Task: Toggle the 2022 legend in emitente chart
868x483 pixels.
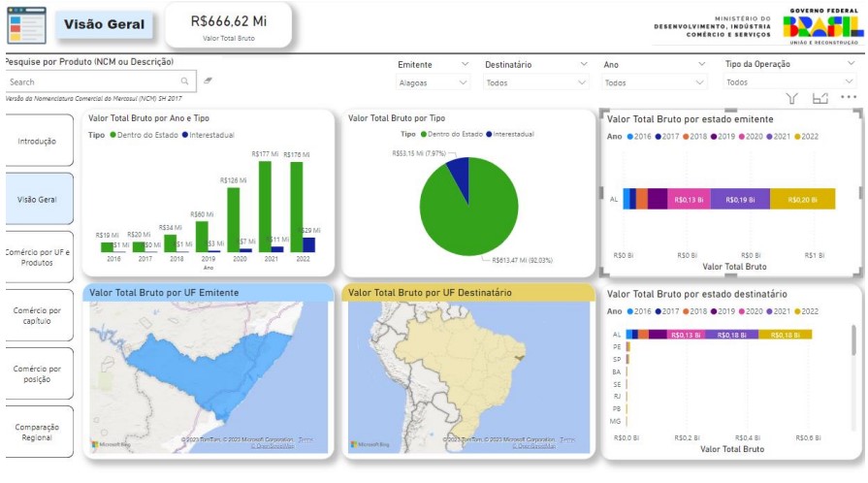Action: click(x=808, y=137)
